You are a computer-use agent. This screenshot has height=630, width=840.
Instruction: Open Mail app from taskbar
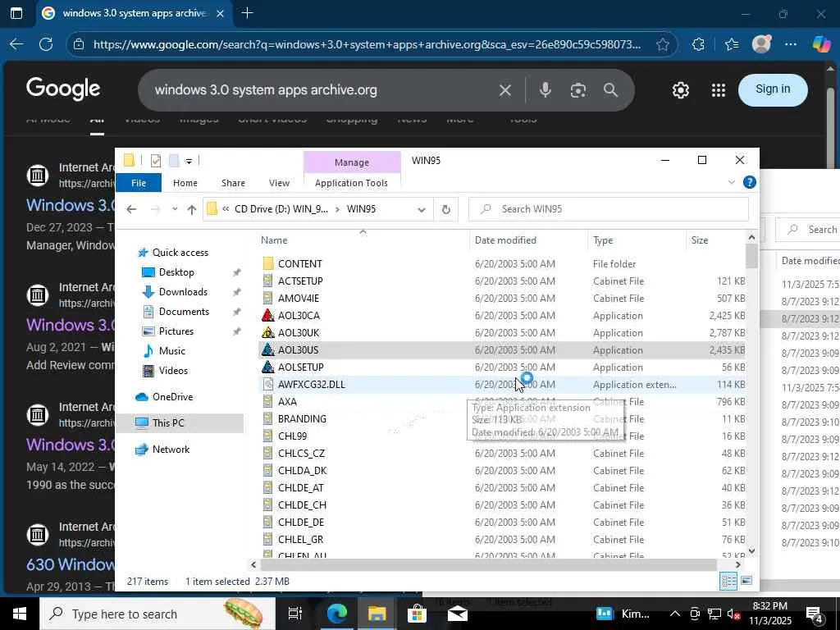pyautogui.click(x=457, y=614)
